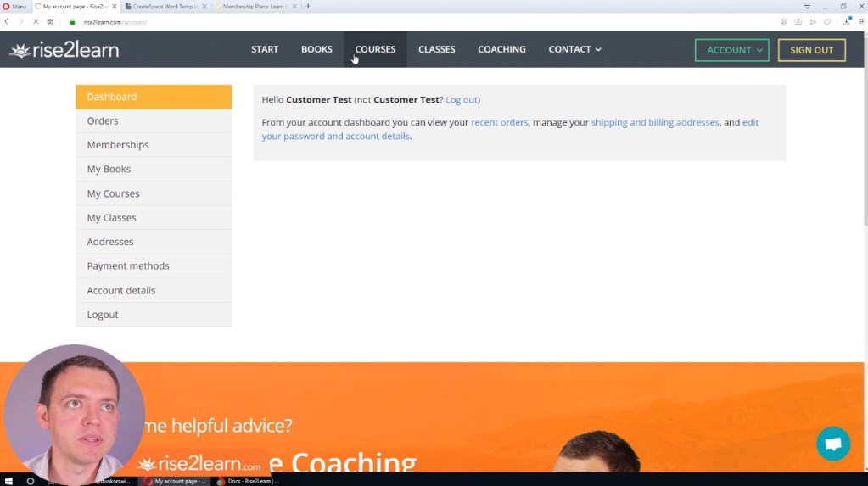Open downloads icon in toolbar
868x486 pixels.
(847, 21)
